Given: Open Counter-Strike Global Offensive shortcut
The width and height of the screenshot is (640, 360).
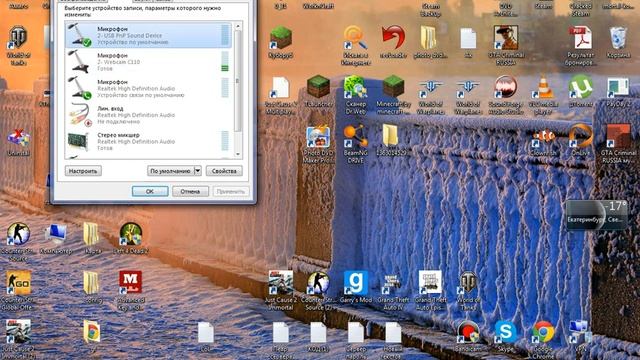Looking at the screenshot, I should coord(18,291).
